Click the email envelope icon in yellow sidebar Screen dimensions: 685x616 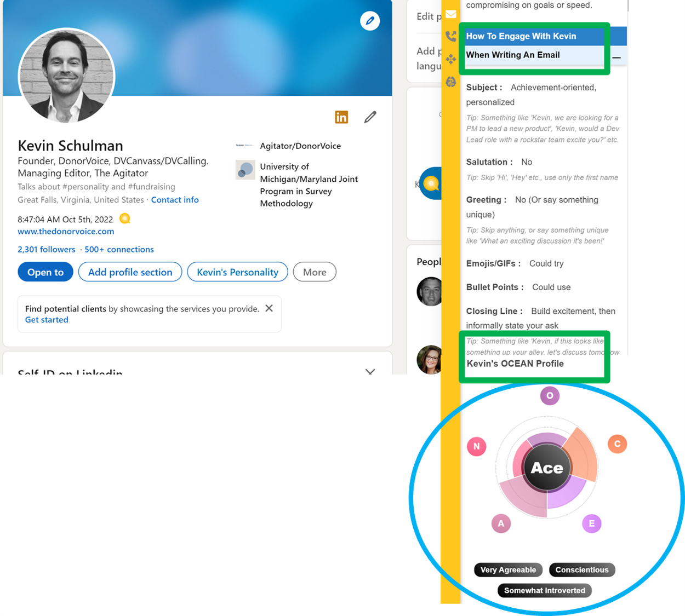[450, 14]
